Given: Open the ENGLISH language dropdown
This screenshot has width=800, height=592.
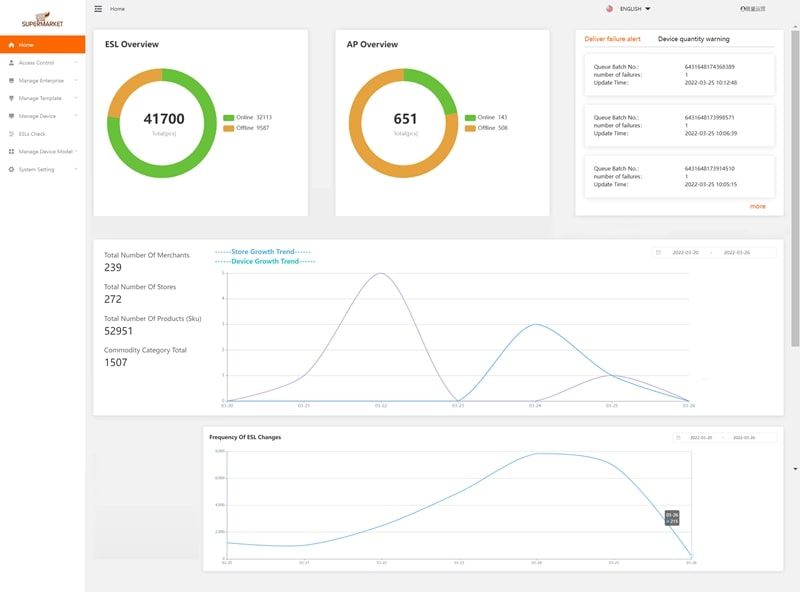Looking at the screenshot, I should coord(635,9).
